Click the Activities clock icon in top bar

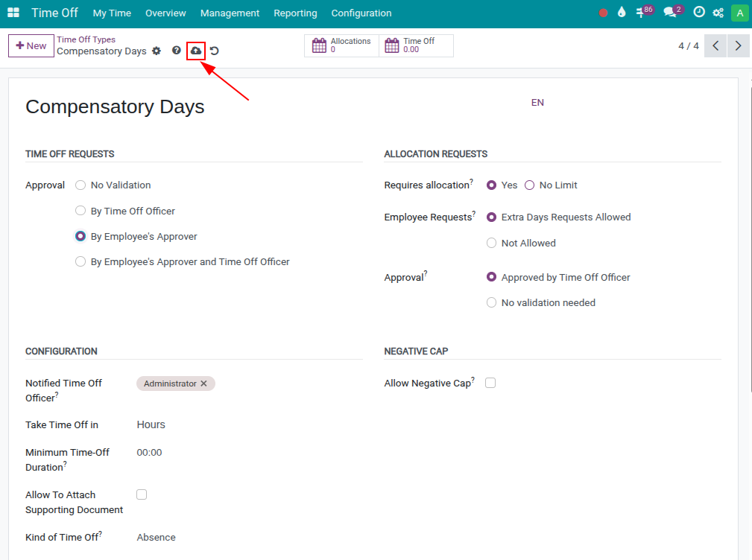698,12
